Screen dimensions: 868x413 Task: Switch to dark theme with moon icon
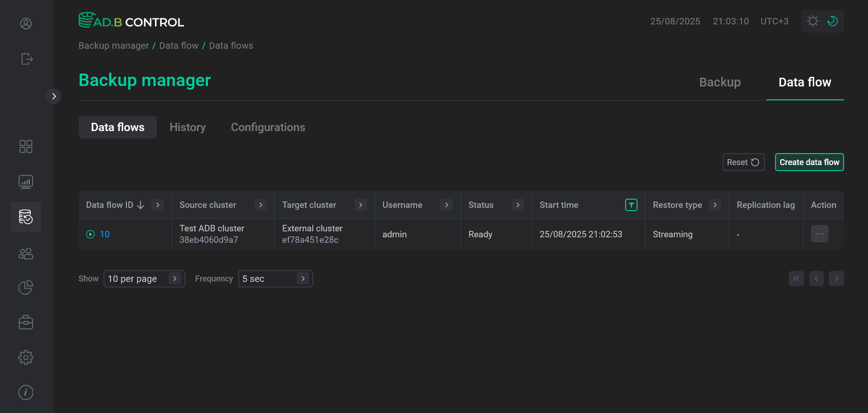[x=833, y=21]
